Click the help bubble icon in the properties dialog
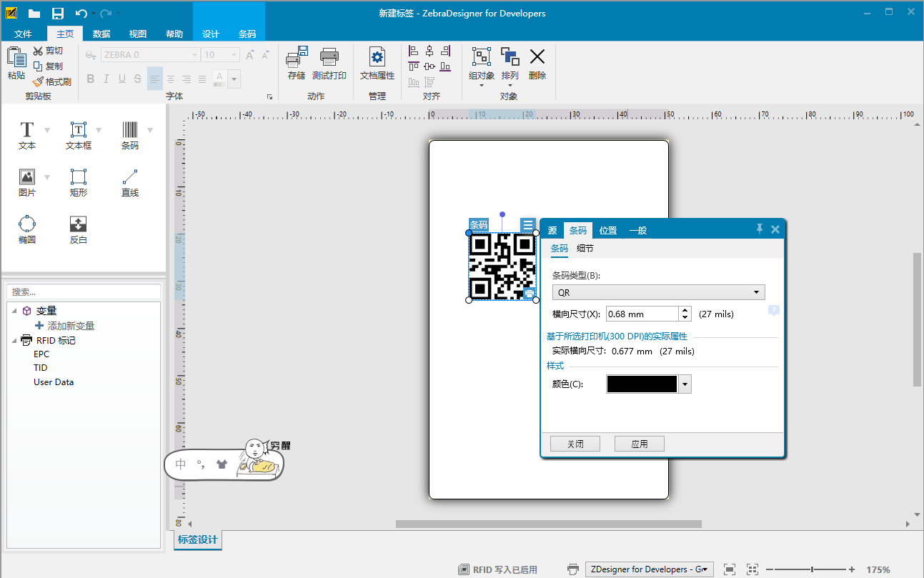Viewport: 924px width, 578px height. coord(774,311)
